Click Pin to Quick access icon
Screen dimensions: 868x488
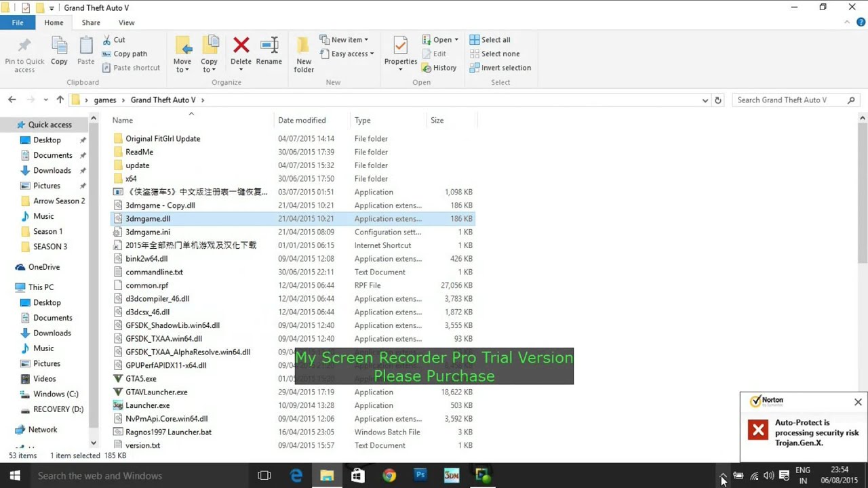point(24,45)
